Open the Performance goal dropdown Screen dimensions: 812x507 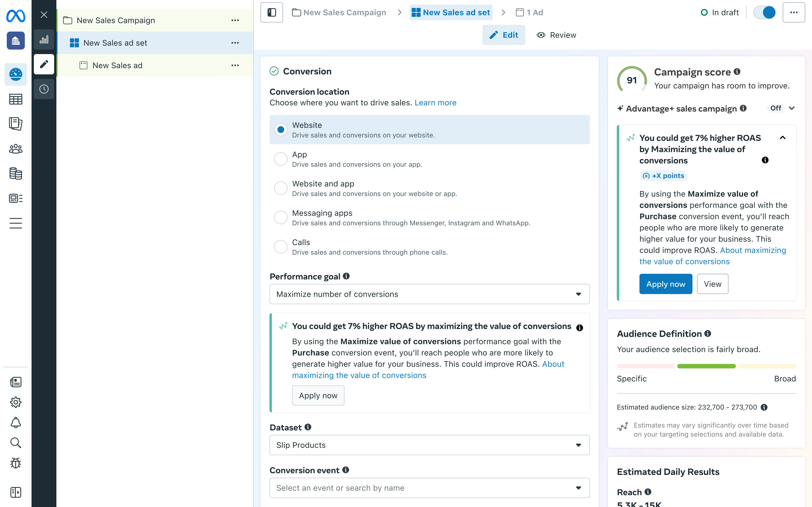pyautogui.click(x=429, y=294)
